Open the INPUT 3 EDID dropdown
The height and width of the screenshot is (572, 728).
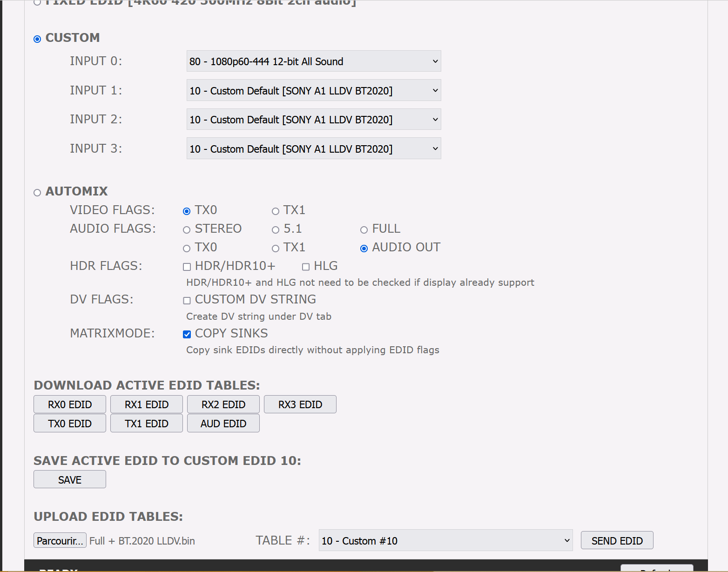pyautogui.click(x=313, y=149)
